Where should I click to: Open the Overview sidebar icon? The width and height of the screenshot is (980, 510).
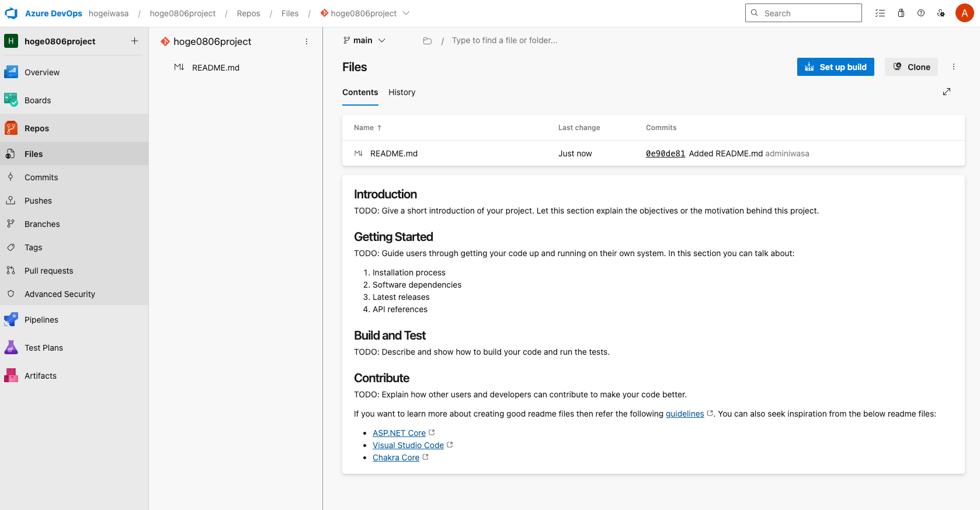pyautogui.click(x=11, y=72)
